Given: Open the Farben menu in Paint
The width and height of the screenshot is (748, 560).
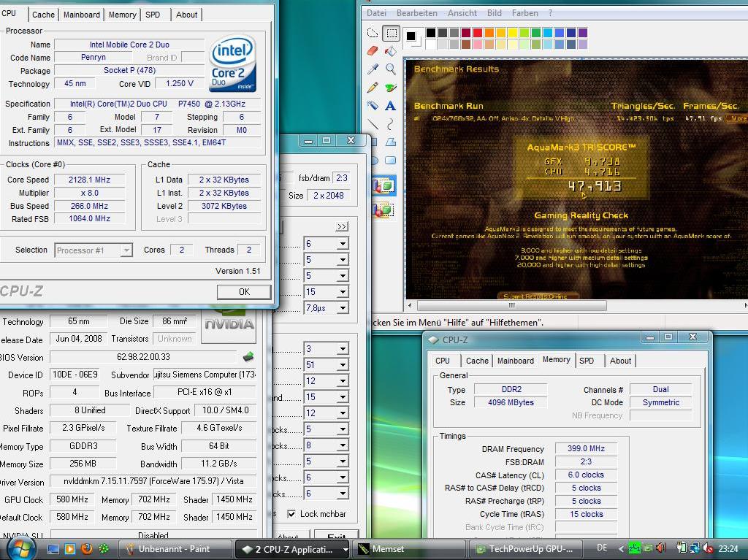Looking at the screenshot, I should click(524, 13).
